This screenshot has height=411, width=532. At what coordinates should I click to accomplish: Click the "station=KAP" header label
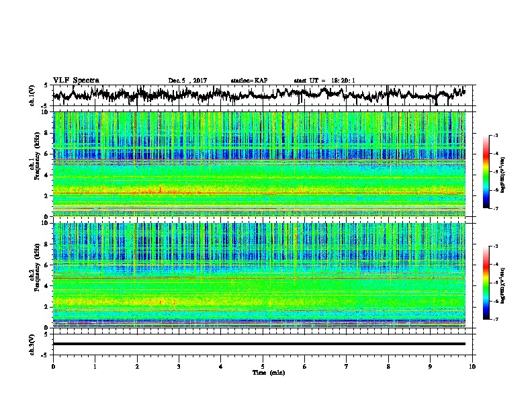point(249,81)
